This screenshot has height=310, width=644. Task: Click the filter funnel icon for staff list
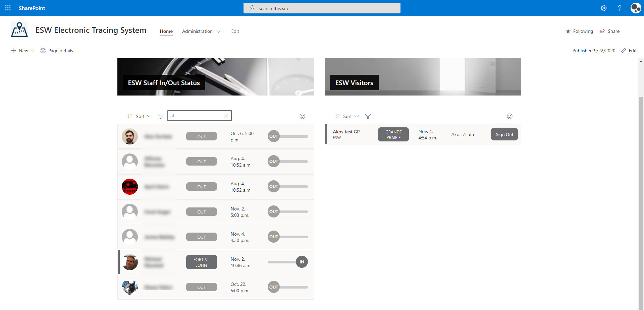(x=161, y=116)
